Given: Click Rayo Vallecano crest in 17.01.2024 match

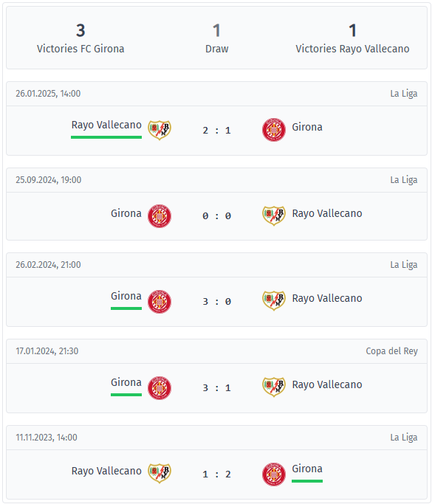Looking at the screenshot, I should (x=274, y=387).
